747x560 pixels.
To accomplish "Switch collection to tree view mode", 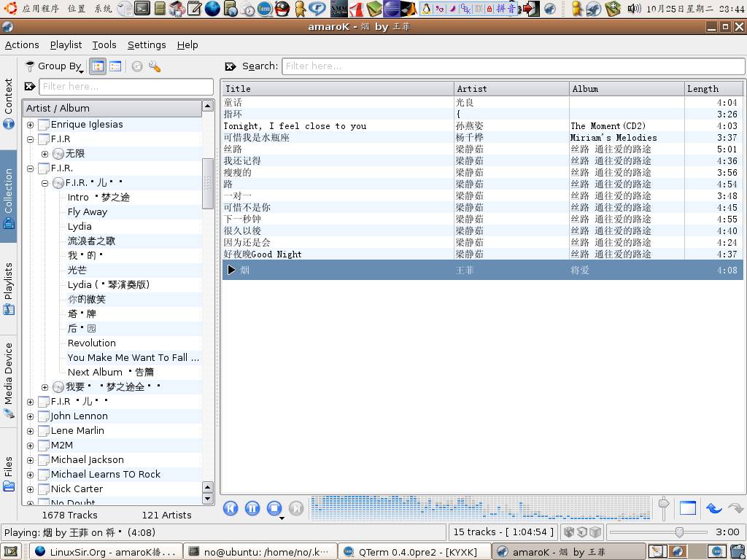I will coord(97,66).
